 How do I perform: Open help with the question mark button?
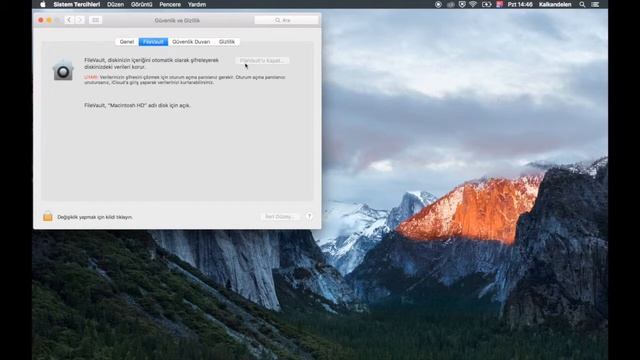[309, 216]
